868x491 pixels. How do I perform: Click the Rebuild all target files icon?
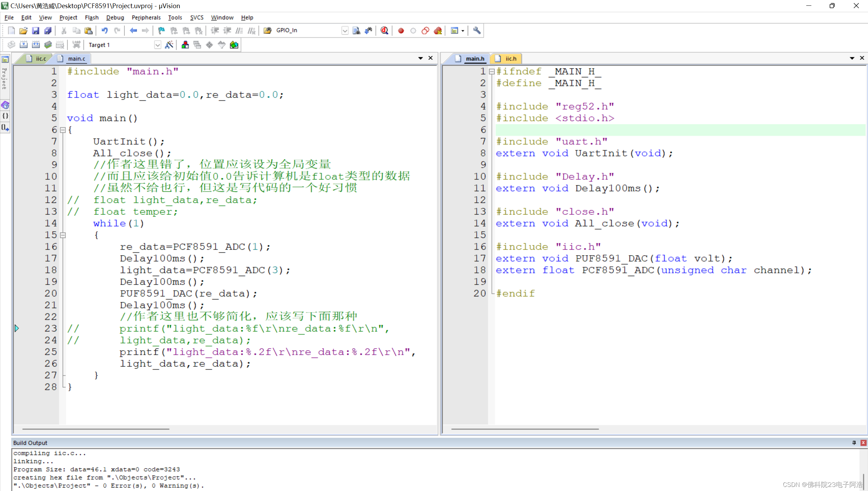point(36,45)
